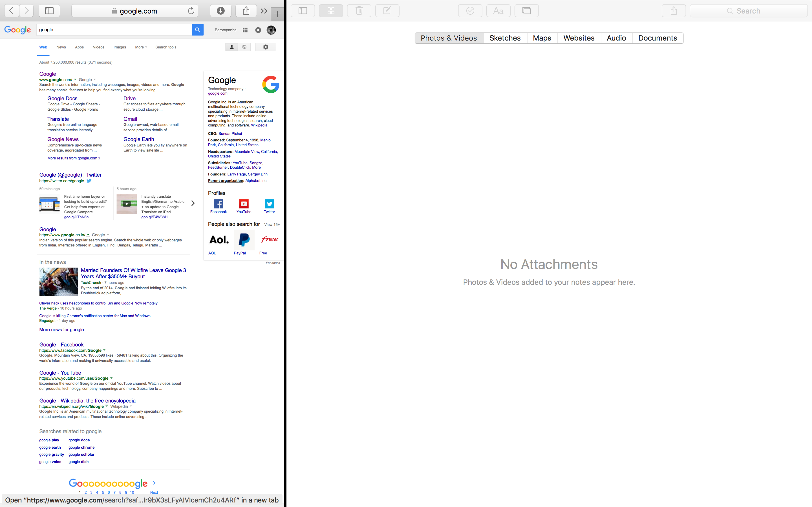
Task: Click the blue Google search button
Action: pos(198,30)
